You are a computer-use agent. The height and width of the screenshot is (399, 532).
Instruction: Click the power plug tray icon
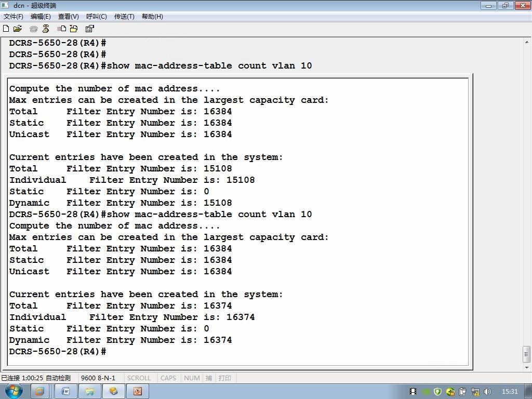(x=463, y=392)
